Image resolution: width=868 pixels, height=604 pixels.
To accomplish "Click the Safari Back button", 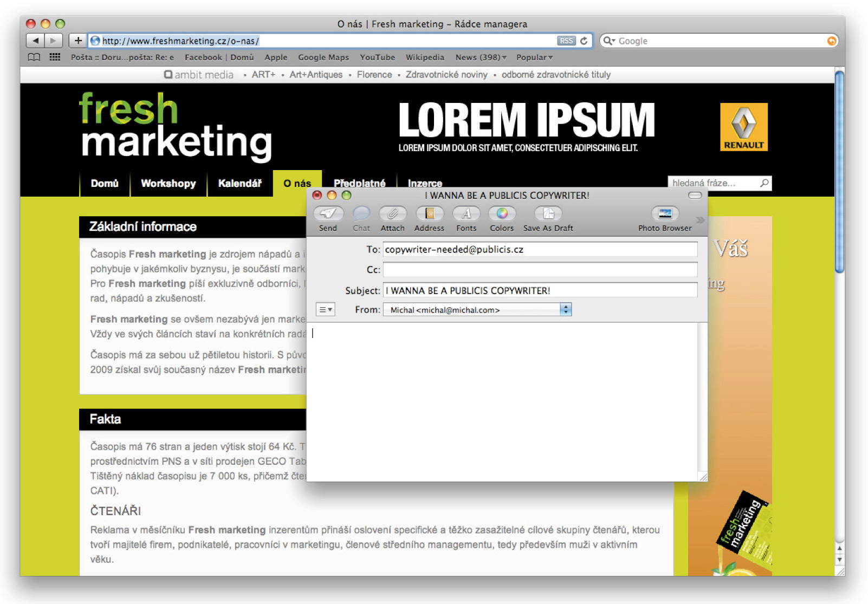I will tap(35, 41).
